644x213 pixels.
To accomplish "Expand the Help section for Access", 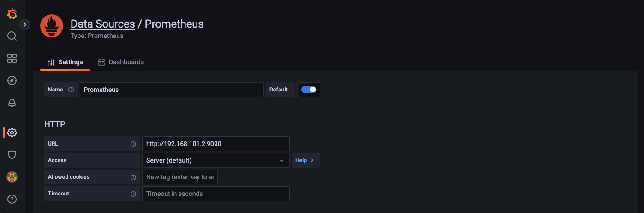I will tap(305, 160).
